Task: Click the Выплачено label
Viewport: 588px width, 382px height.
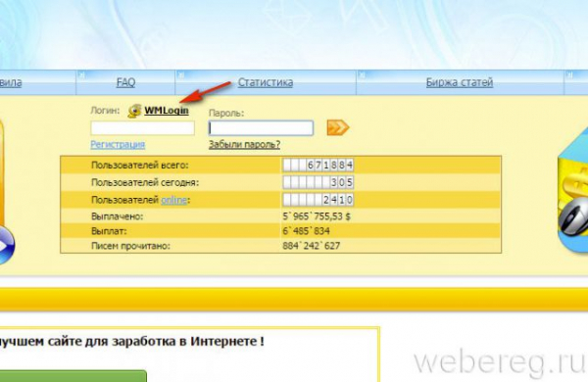Action: click(117, 216)
